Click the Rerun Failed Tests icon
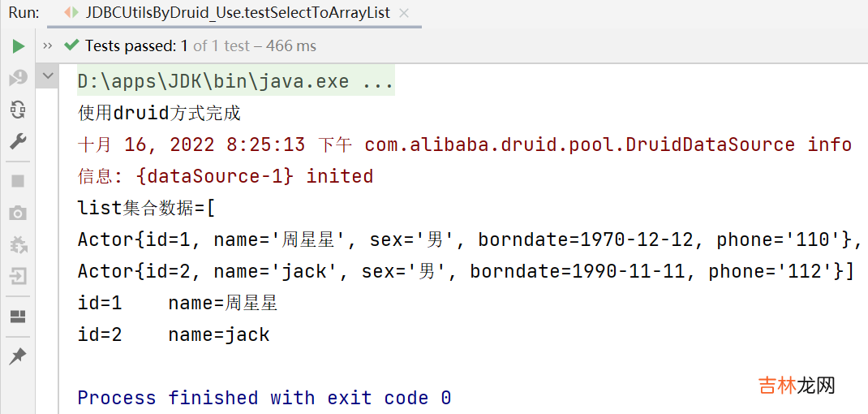 click(x=18, y=78)
